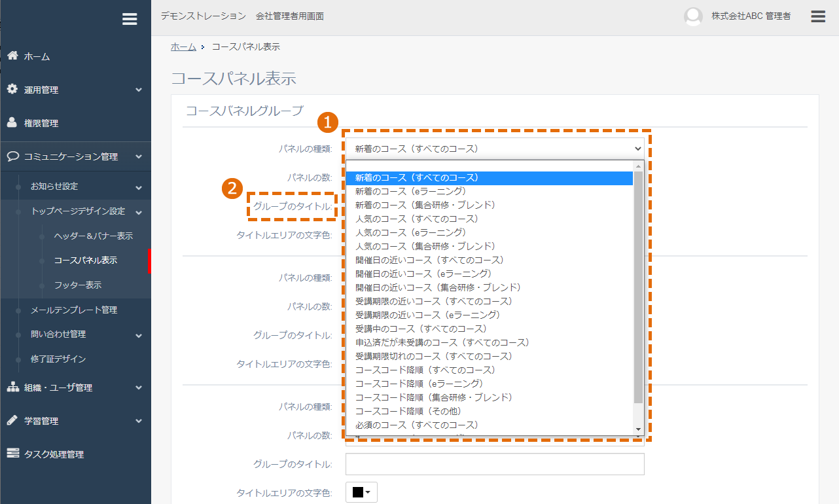The width and height of the screenshot is (839, 504).
Task: Expand the 組織・ユーザ管理 chevron
Action: coord(139,387)
